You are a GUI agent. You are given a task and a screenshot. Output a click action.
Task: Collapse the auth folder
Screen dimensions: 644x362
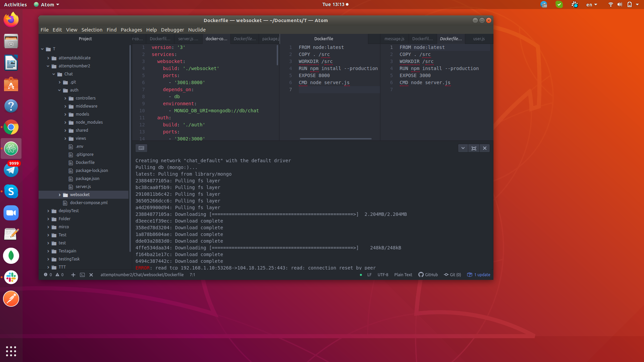point(59,90)
